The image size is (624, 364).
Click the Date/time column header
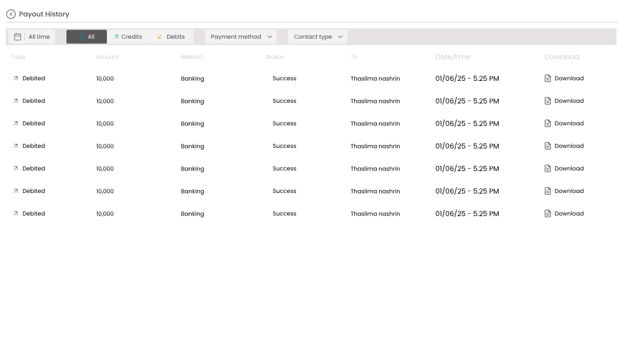452,57
